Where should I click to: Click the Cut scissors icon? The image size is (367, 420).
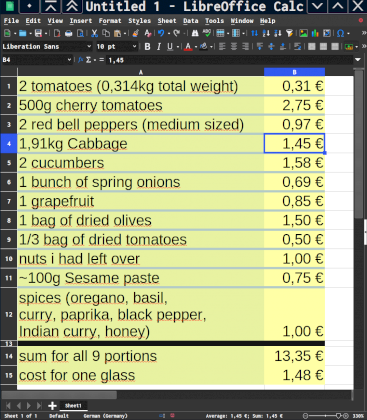pos(94,33)
